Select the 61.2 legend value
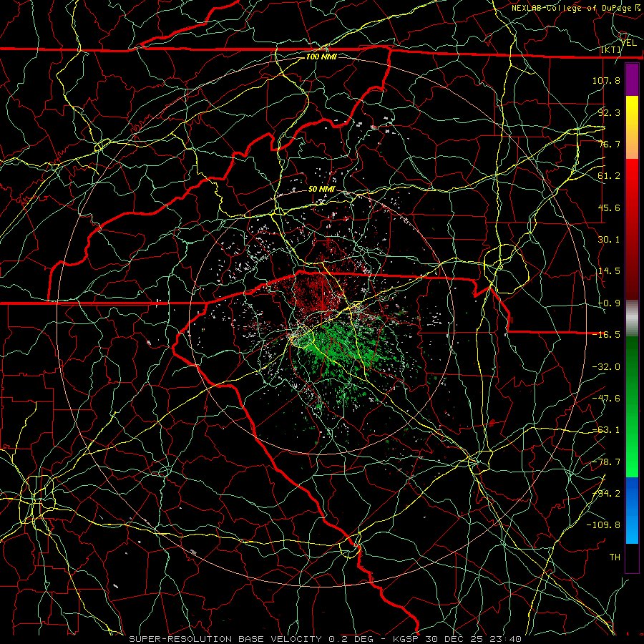The height and width of the screenshot is (644, 644). click(x=609, y=176)
